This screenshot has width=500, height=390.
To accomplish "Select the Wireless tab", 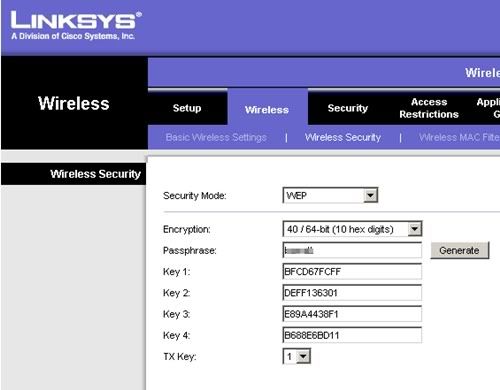I will [267, 110].
